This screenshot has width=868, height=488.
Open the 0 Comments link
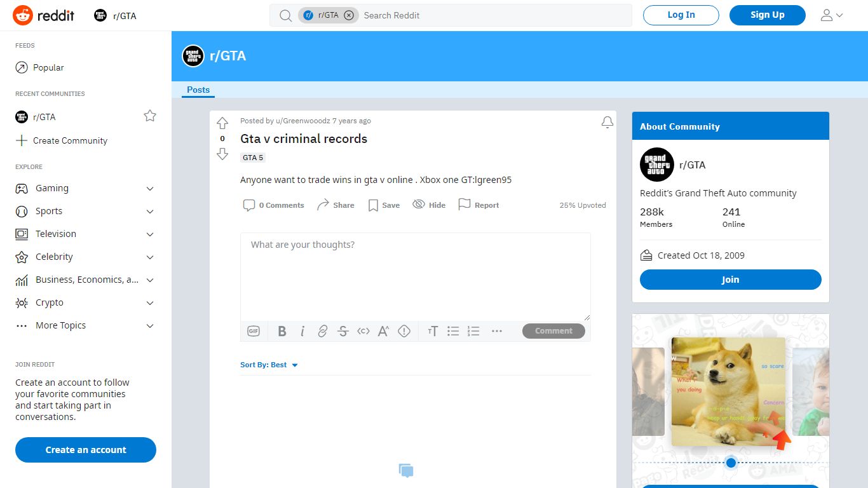point(273,205)
